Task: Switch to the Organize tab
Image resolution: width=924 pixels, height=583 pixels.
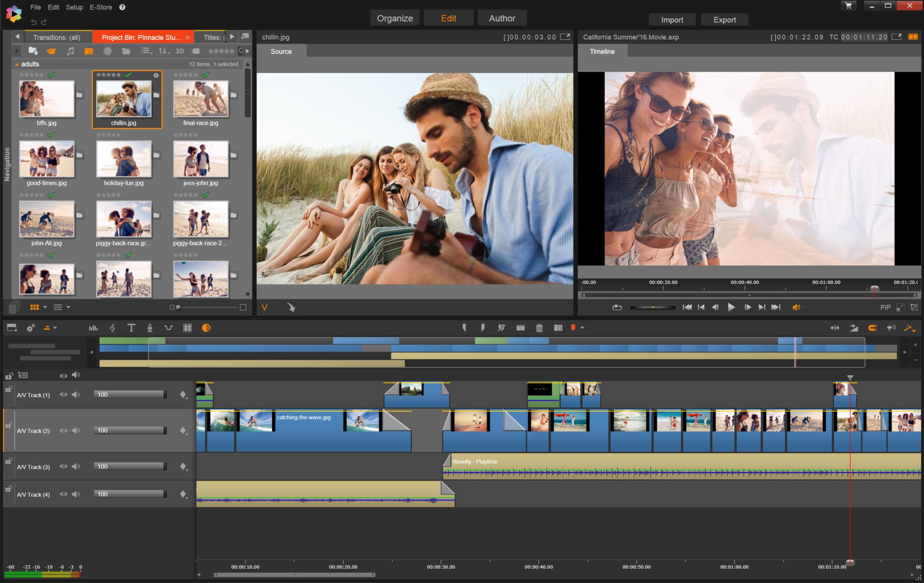Action: tap(395, 18)
